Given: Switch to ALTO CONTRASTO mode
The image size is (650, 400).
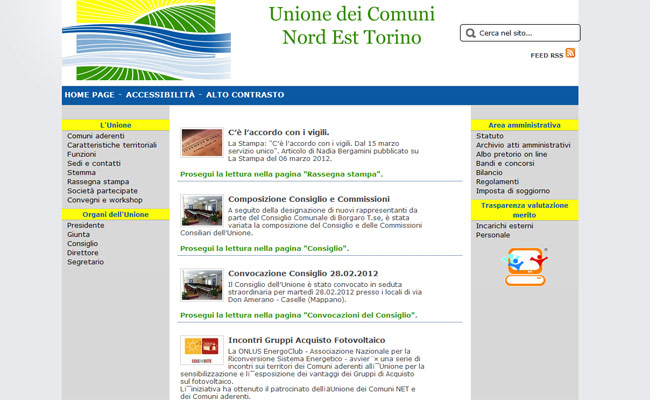Looking at the screenshot, I should (245, 95).
